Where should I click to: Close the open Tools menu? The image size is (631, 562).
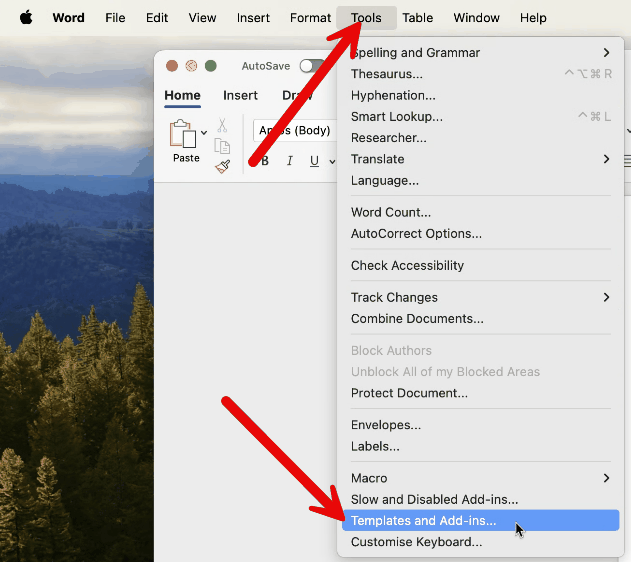[x=366, y=18]
